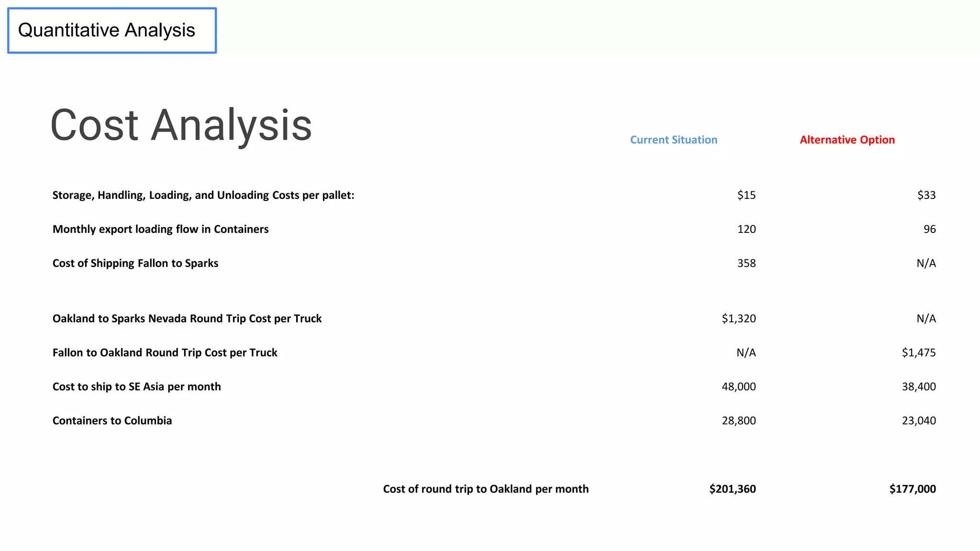
Task: Click the $201,360 monthly total
Action: click(732, 489)
